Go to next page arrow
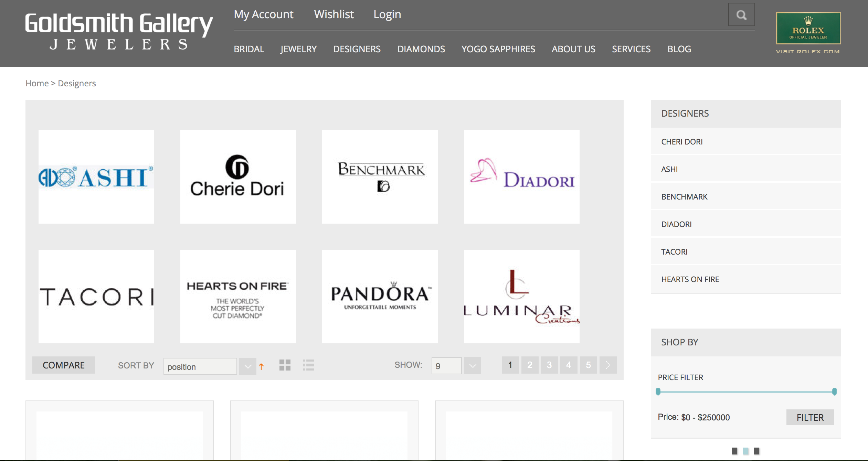 [x=608, y=365]
